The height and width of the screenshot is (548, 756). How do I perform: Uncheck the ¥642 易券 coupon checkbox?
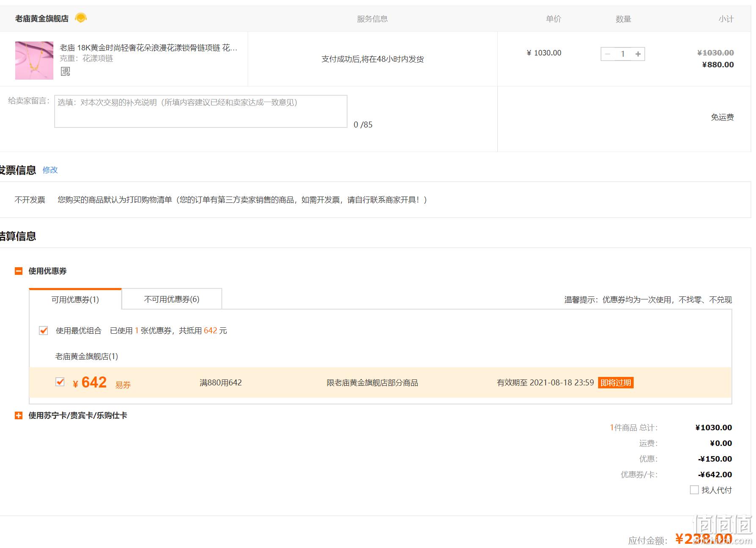60,382
